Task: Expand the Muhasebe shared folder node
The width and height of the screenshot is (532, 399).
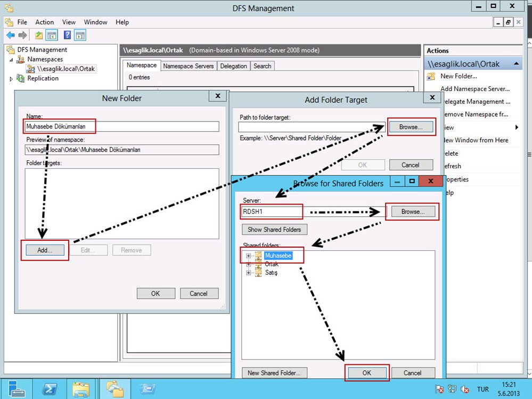Action: (248, 256)
